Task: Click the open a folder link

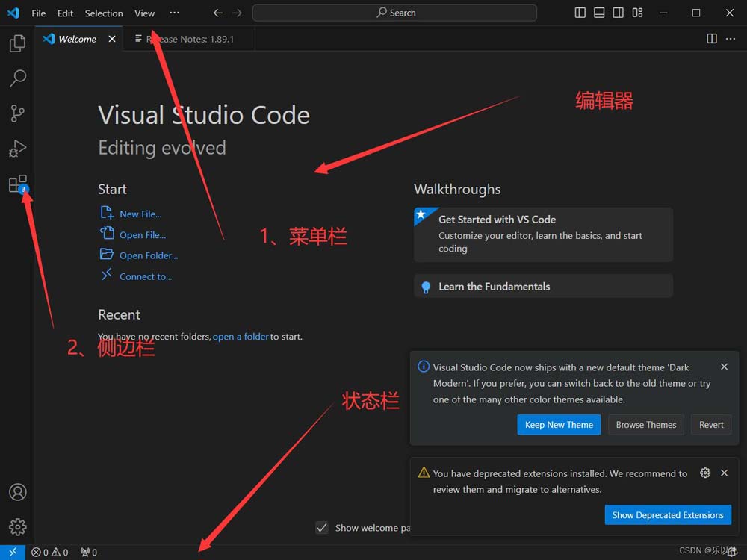Action: (241, 336)
